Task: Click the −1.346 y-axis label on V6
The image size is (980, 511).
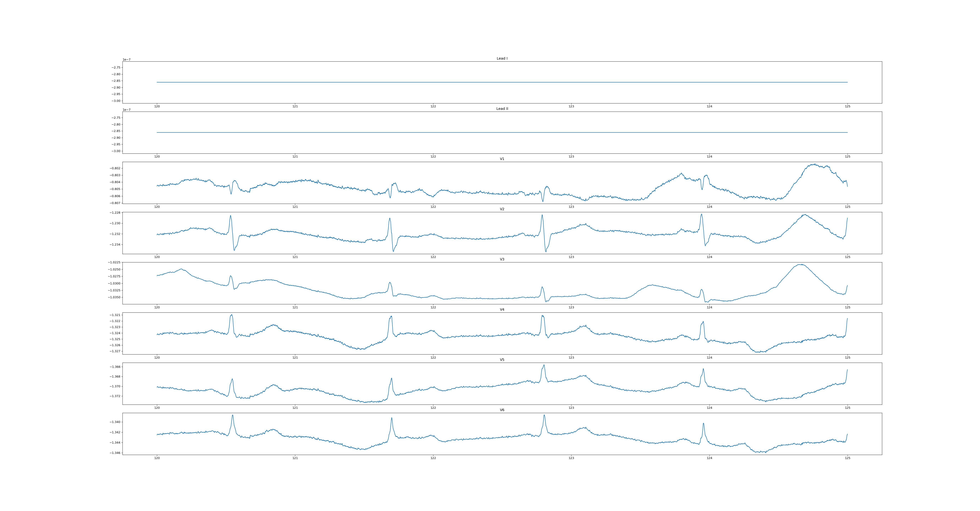Action: [x=115, y=453]
